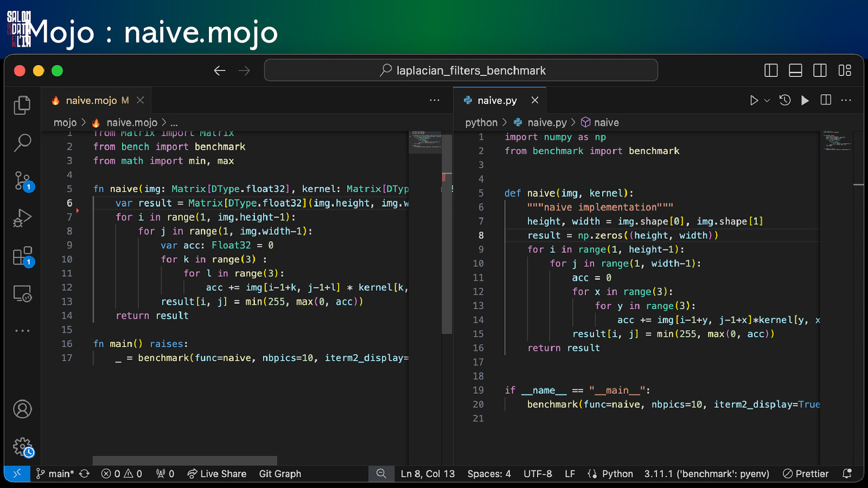868x488 pixels.
Task: Click the solid play button in toolbar
Action: [x=805, y=100]
